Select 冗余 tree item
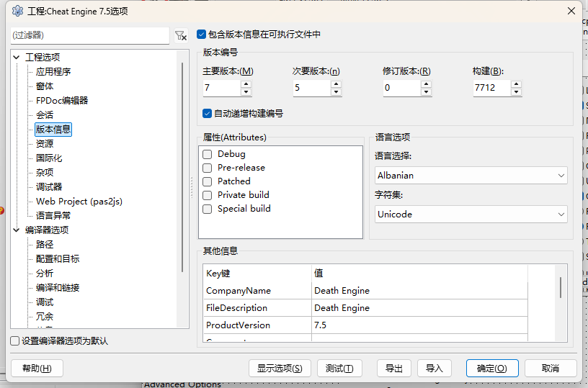The width and height of the screenshot is (588, 388). (x=45, y=317)
